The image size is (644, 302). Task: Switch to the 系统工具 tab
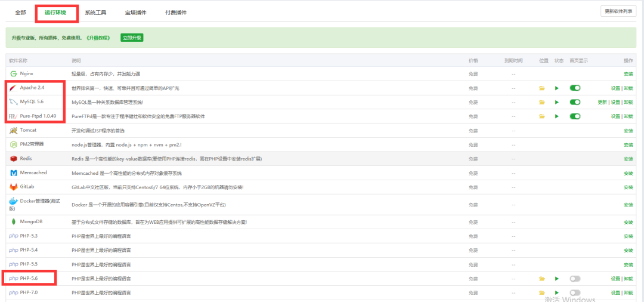click(95, 13)
